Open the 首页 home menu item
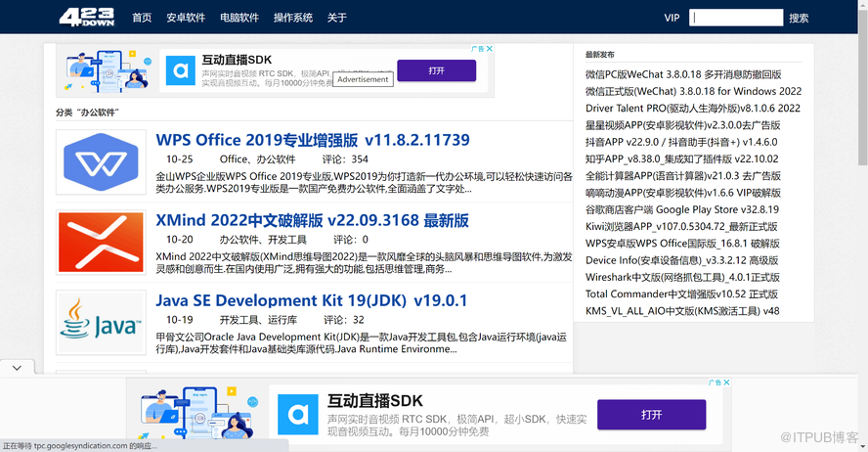The height and width of the screenshot is (452, 868). (x=142, y=18)
